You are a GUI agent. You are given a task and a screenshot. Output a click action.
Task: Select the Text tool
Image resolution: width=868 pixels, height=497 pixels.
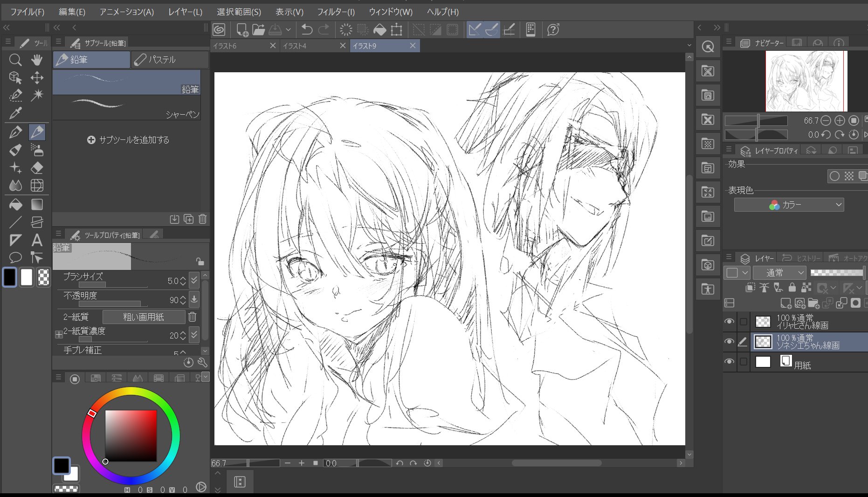37,240
